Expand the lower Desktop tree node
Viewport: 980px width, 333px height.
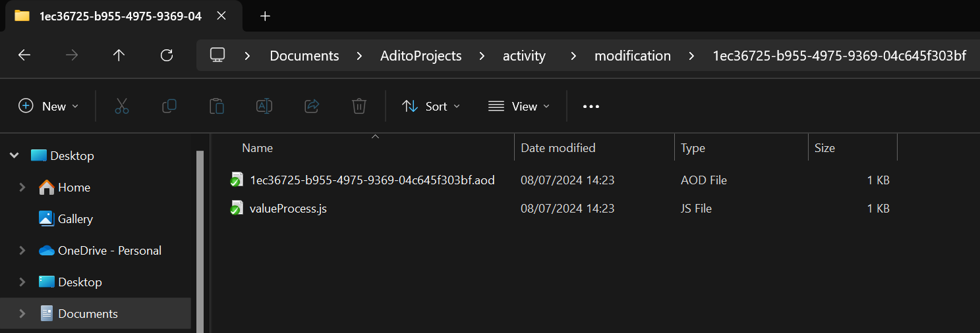[x=22, y=282]
